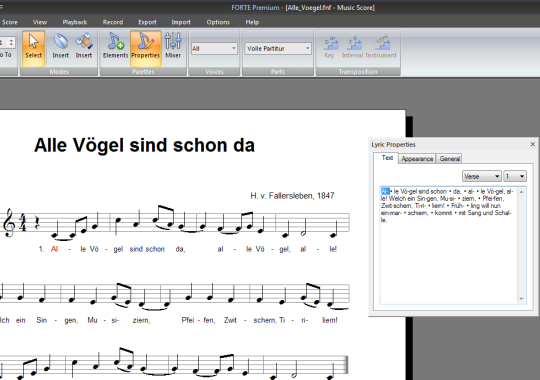The height and width of the screenshot is (380, 540).
Task: Click the lyric word Mu in second line
Action: [92, 320]
